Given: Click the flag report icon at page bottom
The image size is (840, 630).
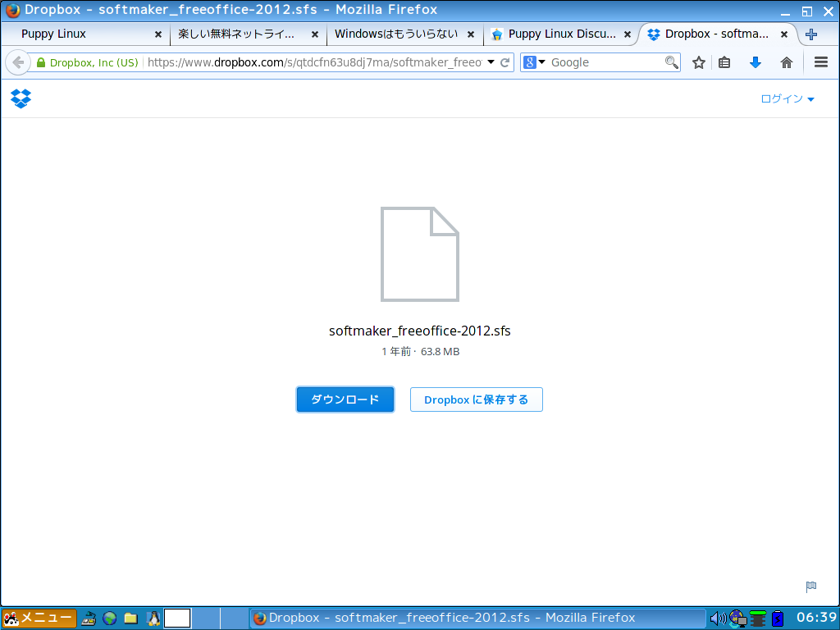Looking at the screenshot, I should pos(811,587).
